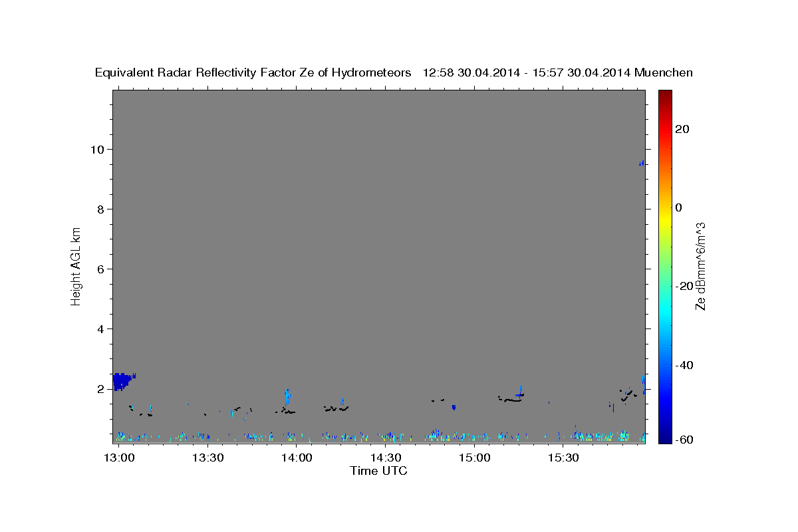The image size is (798, 532).
Task: Click the 'Time UTC' axis label
Action: 378,471
